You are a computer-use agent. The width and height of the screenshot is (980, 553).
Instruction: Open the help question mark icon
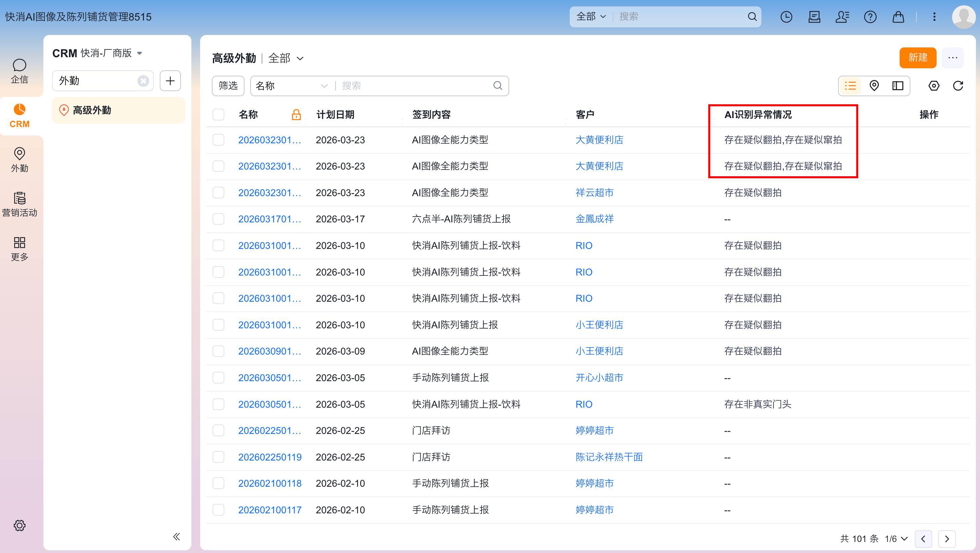pos(870,17)
